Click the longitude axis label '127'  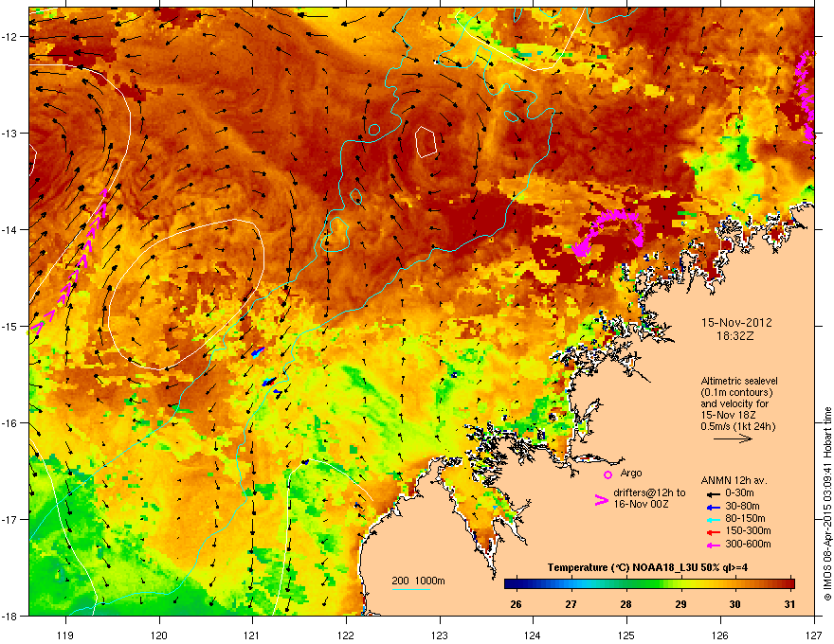point(814,635)
